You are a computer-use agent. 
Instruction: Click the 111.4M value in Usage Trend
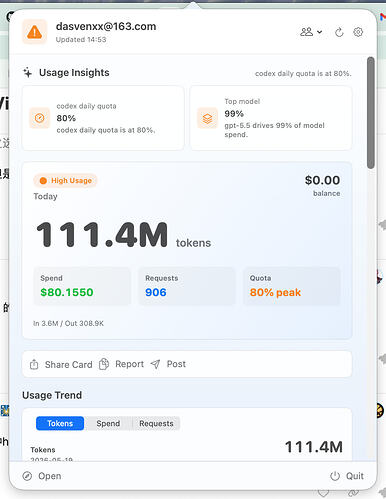[314, 447]
